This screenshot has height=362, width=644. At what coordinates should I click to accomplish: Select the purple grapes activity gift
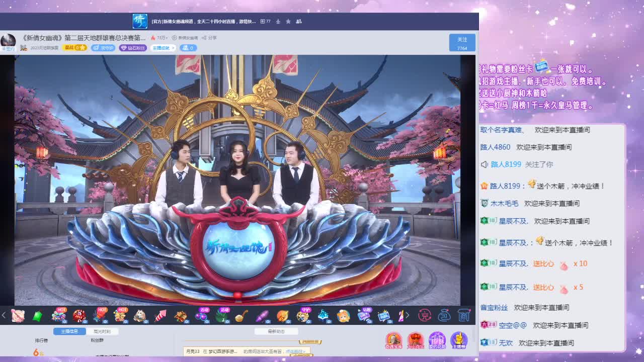202,315
